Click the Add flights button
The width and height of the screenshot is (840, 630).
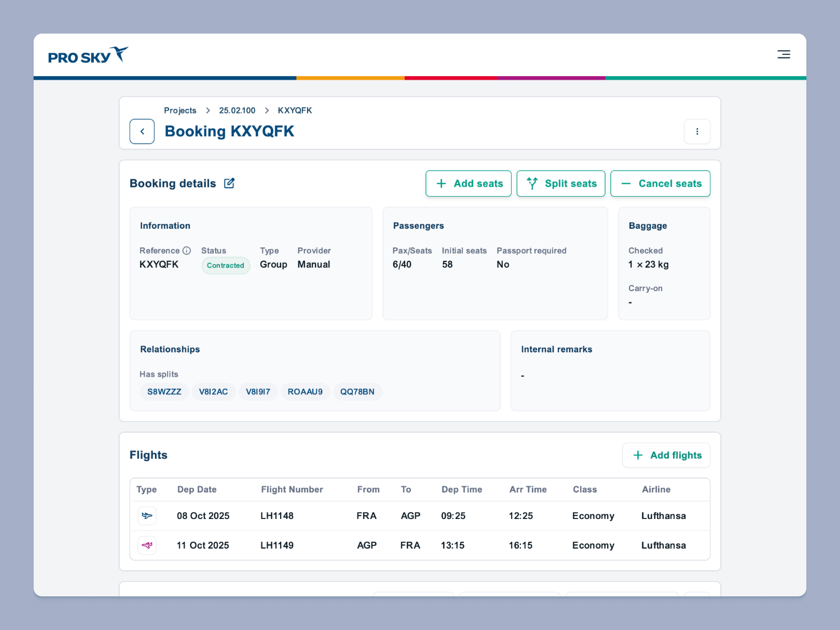666,455
